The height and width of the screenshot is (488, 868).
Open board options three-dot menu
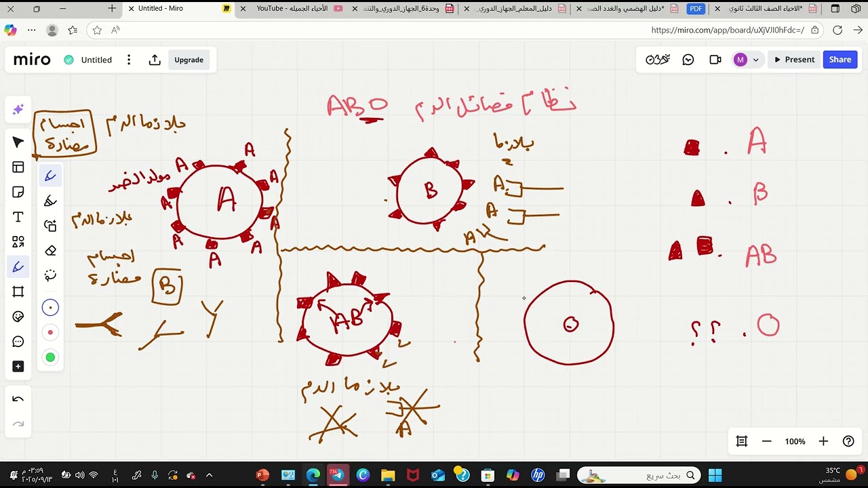(x=129, y=60)
